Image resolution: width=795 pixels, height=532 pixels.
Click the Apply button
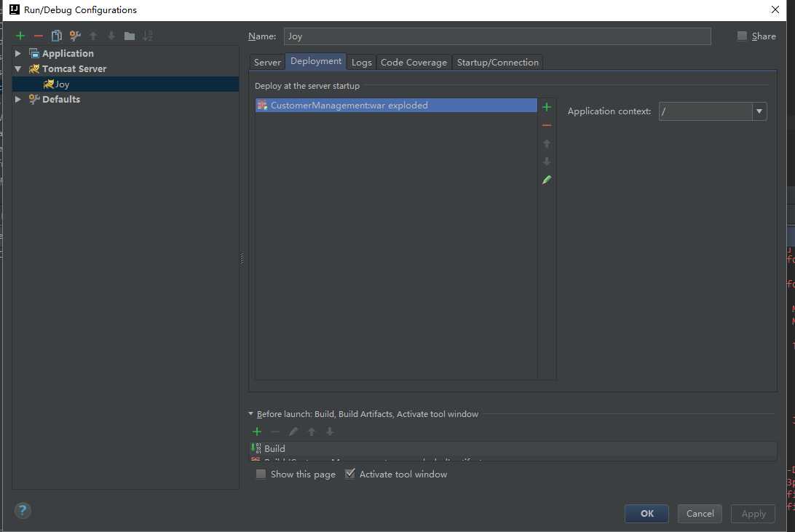[753, 513]
